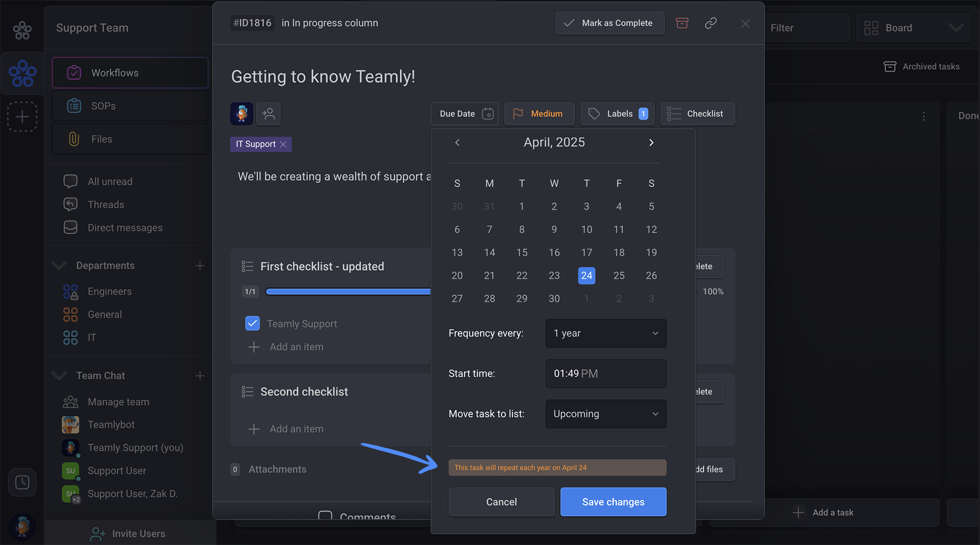Click the assigned user avatar
Viewport: 980px width, 545px height.
[242, 114]
